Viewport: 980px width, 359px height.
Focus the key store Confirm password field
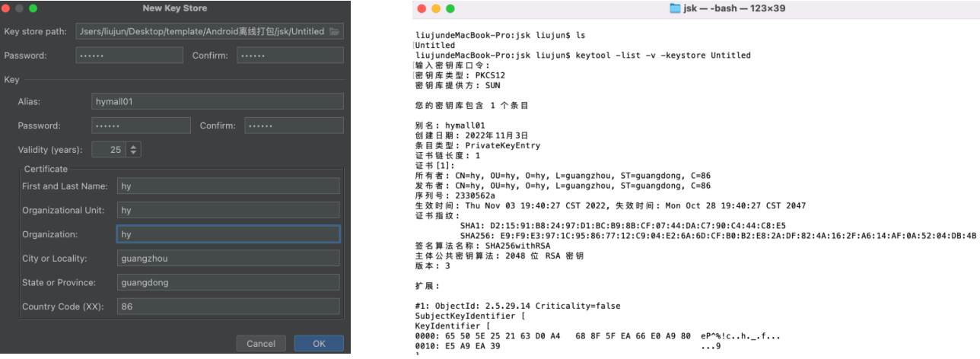290,56
